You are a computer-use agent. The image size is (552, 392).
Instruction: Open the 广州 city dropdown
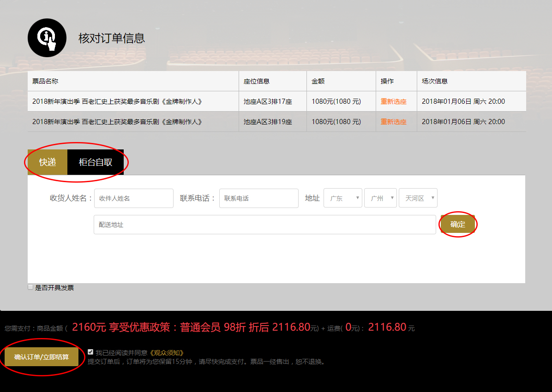coord(380,197)
